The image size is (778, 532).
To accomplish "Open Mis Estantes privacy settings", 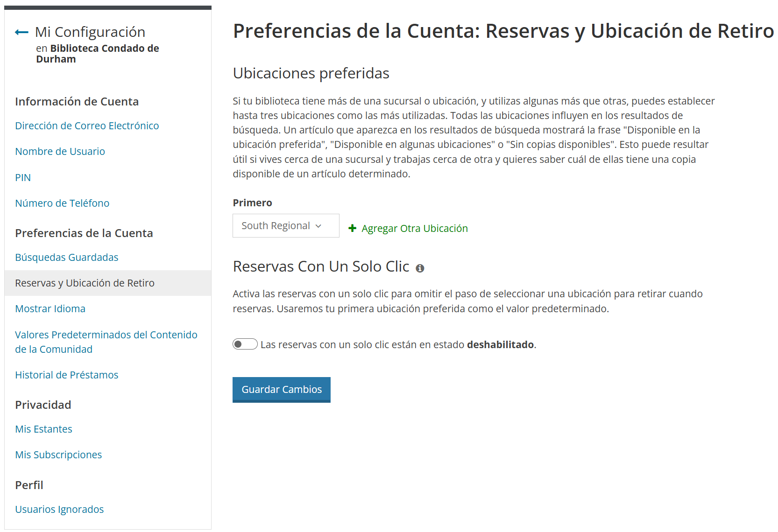I will (x=43, y=429).
